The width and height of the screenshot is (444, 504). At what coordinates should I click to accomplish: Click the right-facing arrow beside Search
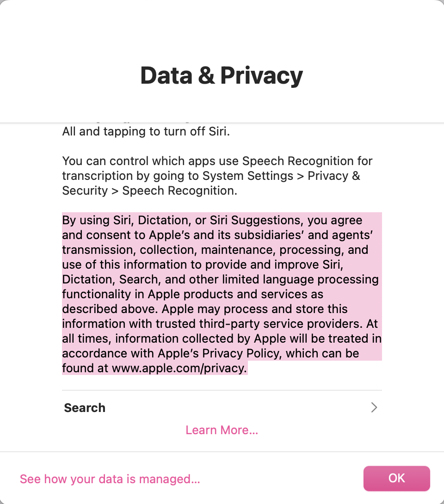(x=374, y=407)
